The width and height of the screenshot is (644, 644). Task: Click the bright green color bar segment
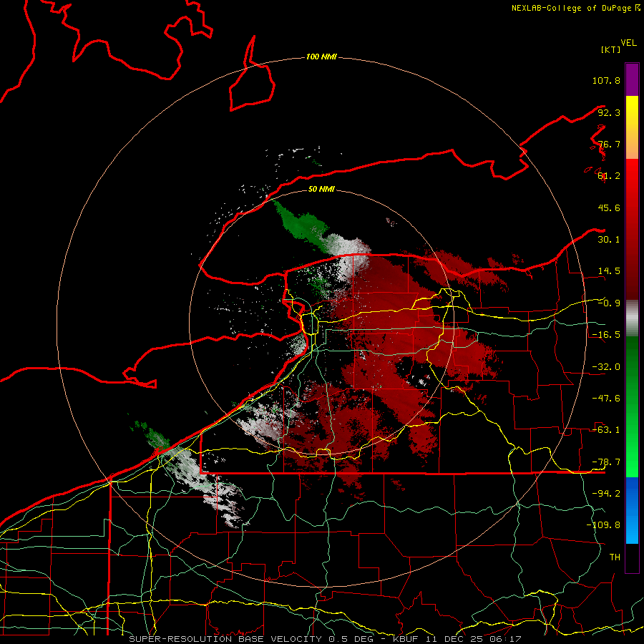coord(632,406)
